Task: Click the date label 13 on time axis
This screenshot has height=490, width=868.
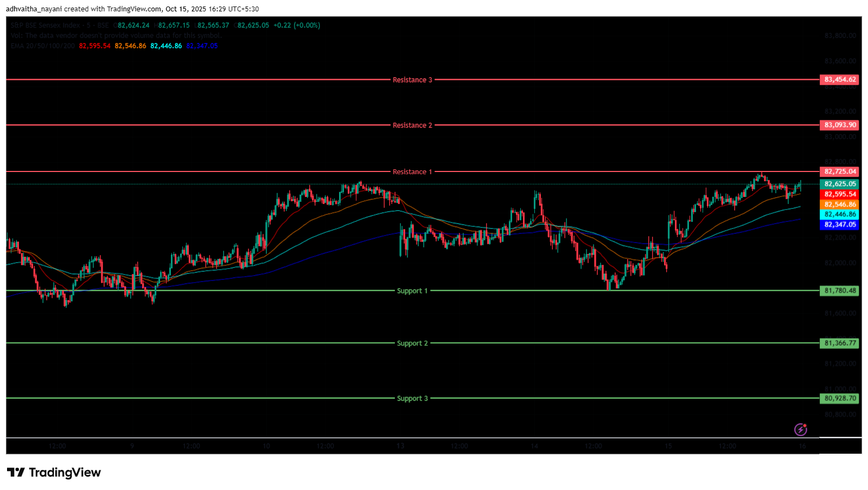Action: [x=400, y=446]
